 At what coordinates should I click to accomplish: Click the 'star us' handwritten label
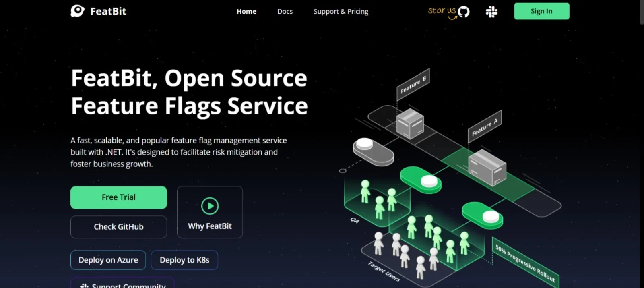[442, 11]
